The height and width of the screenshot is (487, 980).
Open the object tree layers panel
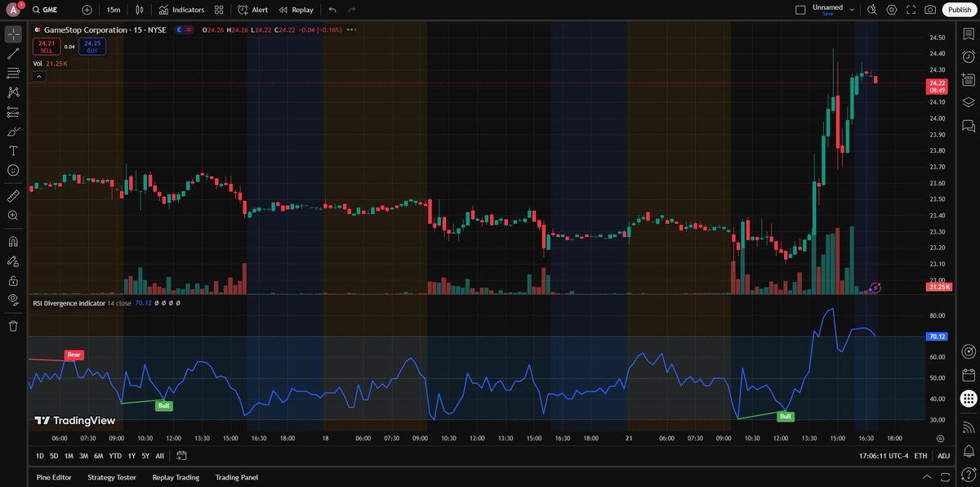[969, 103]
